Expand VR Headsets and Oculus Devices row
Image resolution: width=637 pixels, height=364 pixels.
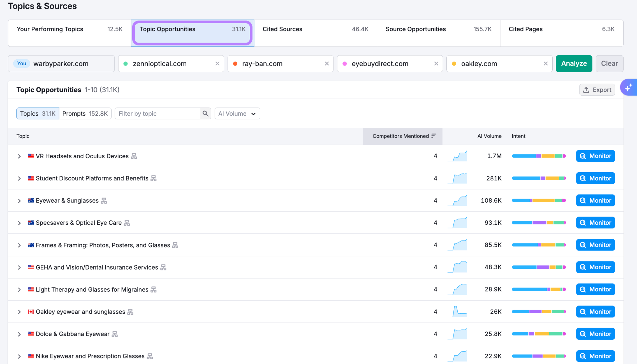19,156
